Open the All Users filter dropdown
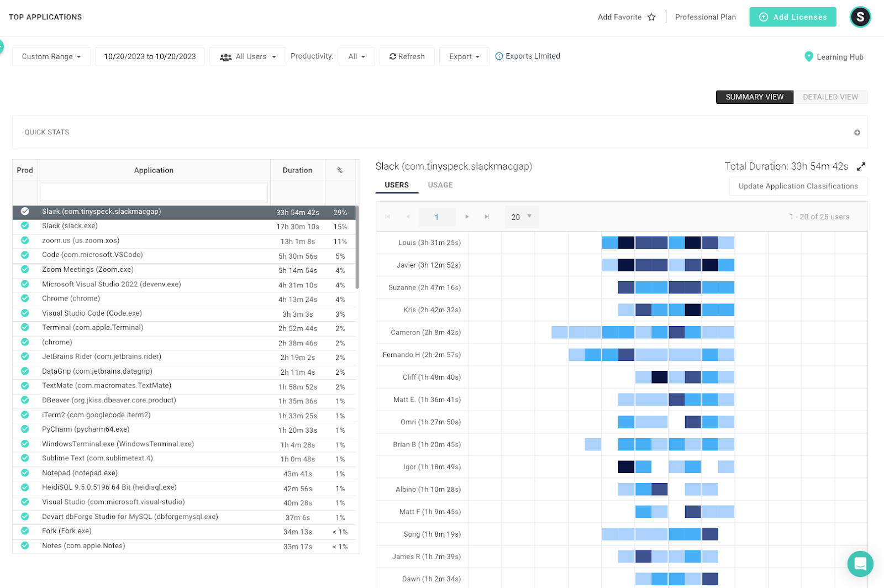Screen dimensions: 884x588 point(248,56)
